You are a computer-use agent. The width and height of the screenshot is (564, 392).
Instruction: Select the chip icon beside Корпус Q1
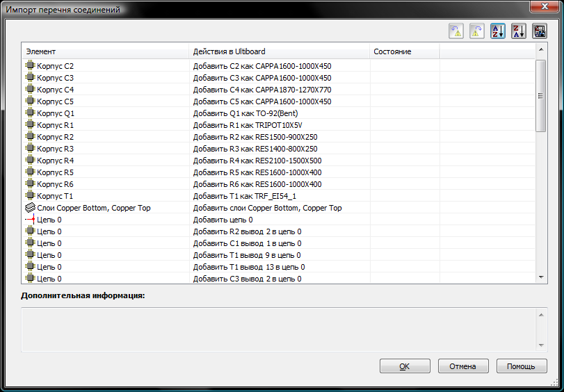pos(30,113)
